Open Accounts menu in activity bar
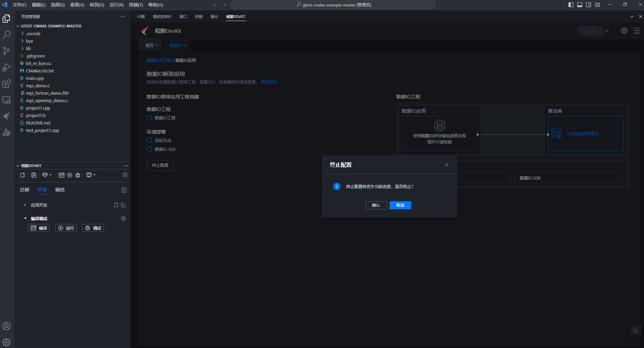 6,326
